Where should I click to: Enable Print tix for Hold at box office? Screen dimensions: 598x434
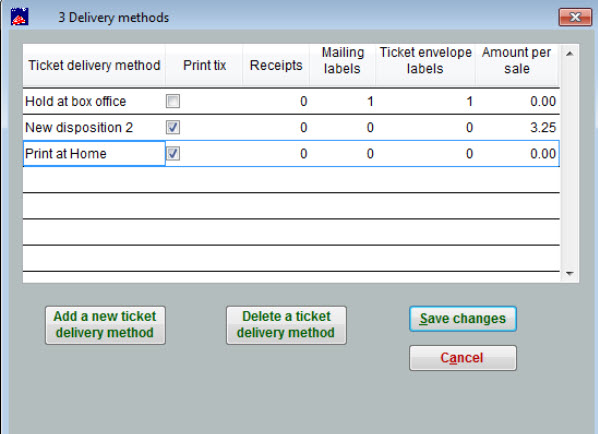click(173, 101)
